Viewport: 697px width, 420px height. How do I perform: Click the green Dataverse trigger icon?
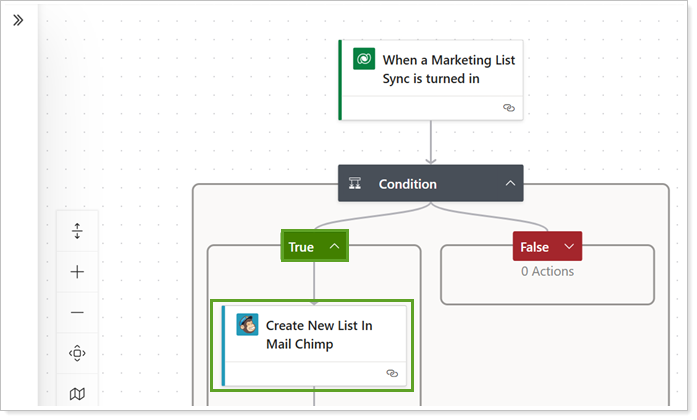[364, 60]
